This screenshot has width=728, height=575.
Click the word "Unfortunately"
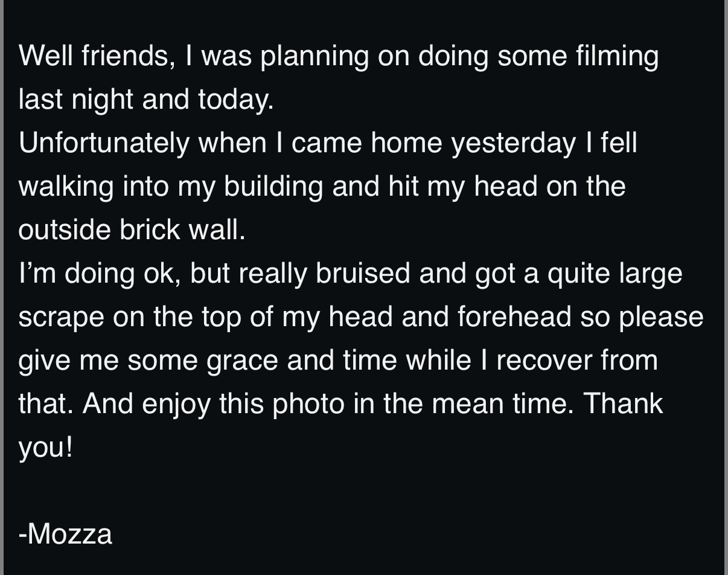click(104, 143)
